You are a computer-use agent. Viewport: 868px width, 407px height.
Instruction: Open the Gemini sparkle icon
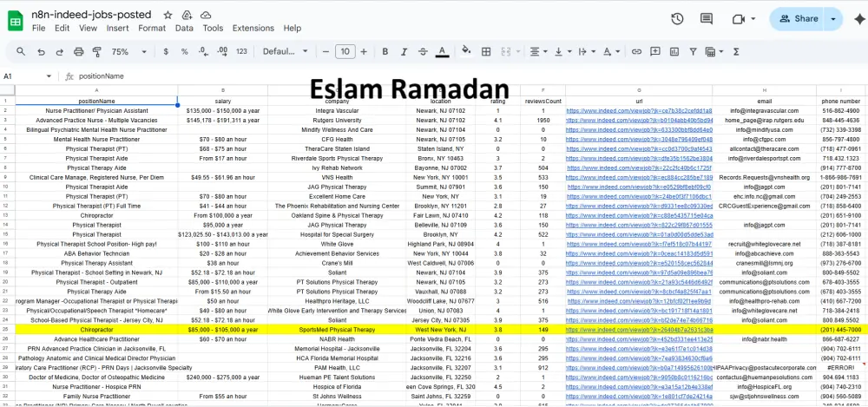(859, 19)
